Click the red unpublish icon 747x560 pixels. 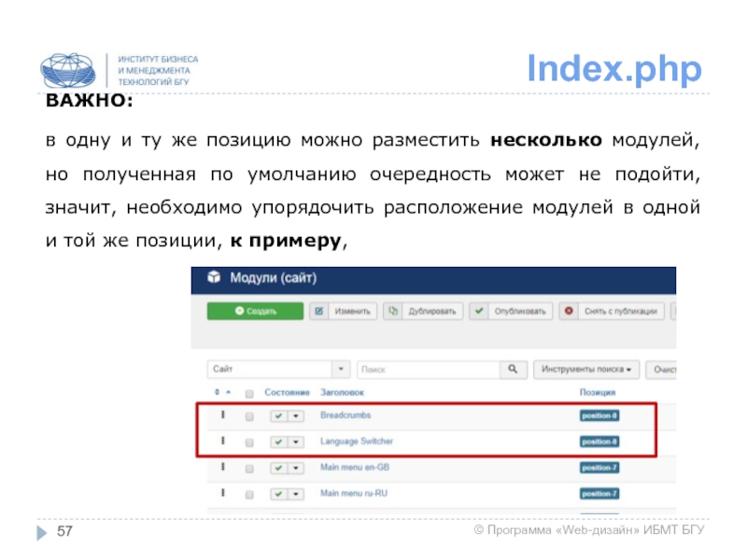[x=569, y=312]
